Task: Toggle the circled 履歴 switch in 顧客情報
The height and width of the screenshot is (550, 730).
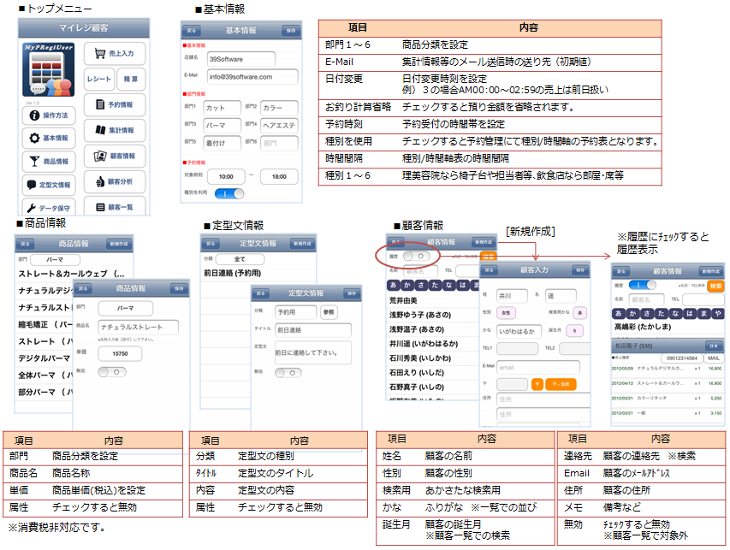Action: click(x=416, y=256)
